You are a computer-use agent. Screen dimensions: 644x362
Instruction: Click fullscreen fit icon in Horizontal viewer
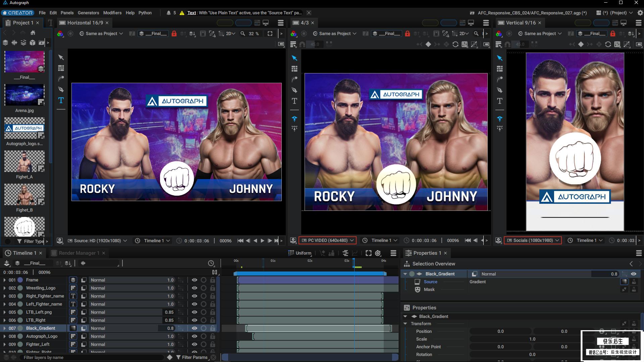[270, 34]
